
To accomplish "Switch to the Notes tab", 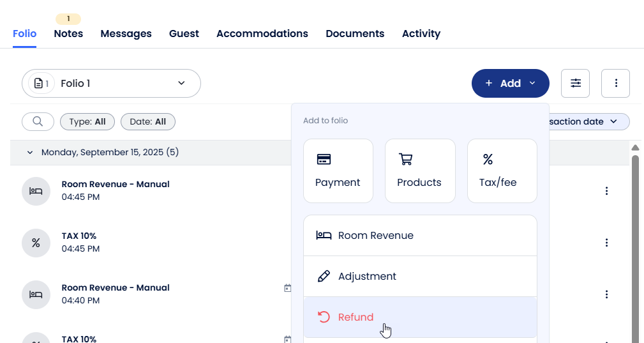I will click(x=68, y=33).
